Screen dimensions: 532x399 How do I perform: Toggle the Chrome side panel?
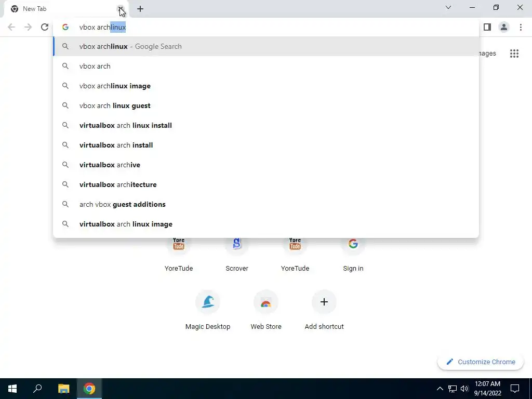point(487,27)
